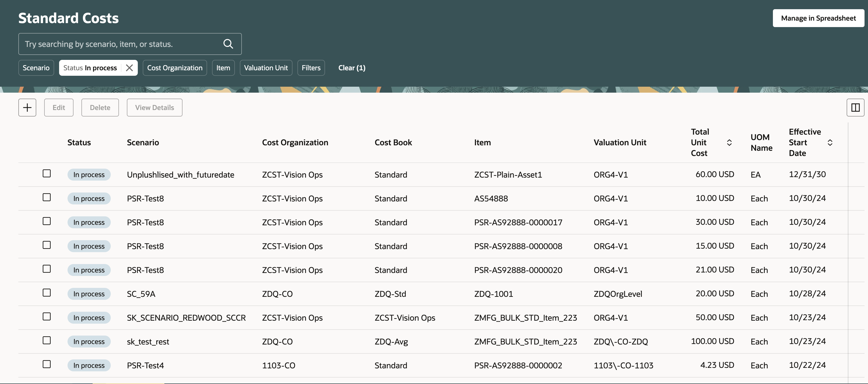This screenshot has height=384, width=868.
Task: Click the plus icon to add cost
Action: coord(27,108)
